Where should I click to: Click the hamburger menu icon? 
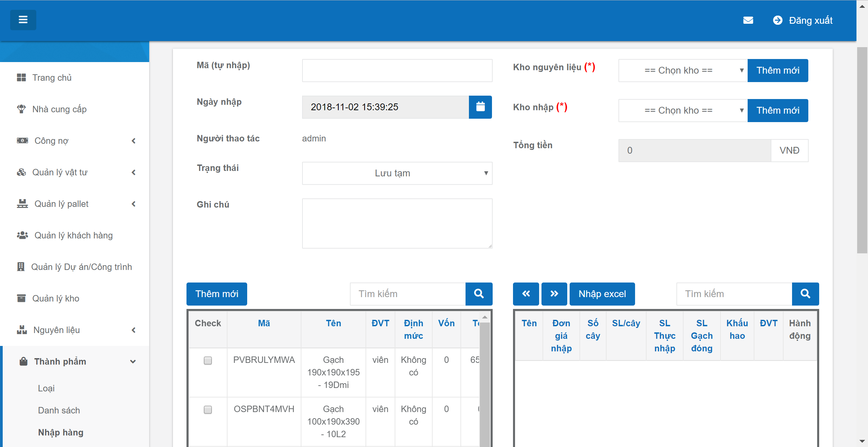[x=23, y=20]
